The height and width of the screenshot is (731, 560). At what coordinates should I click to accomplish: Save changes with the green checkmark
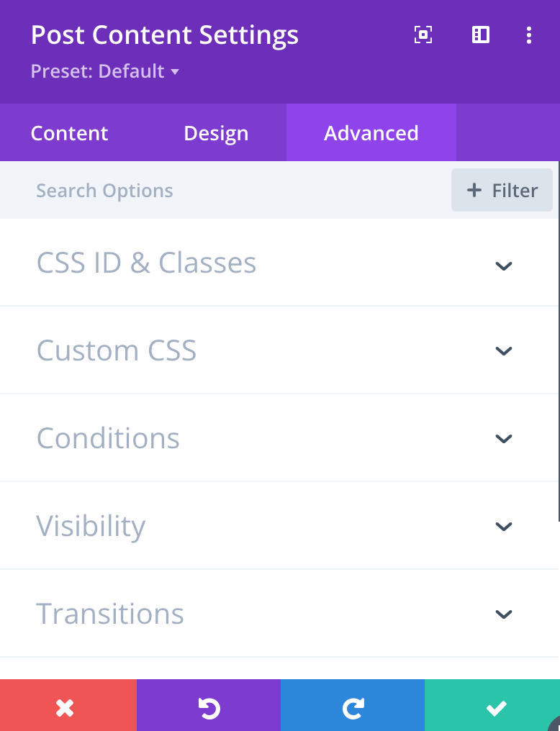(x=496, y=709)
